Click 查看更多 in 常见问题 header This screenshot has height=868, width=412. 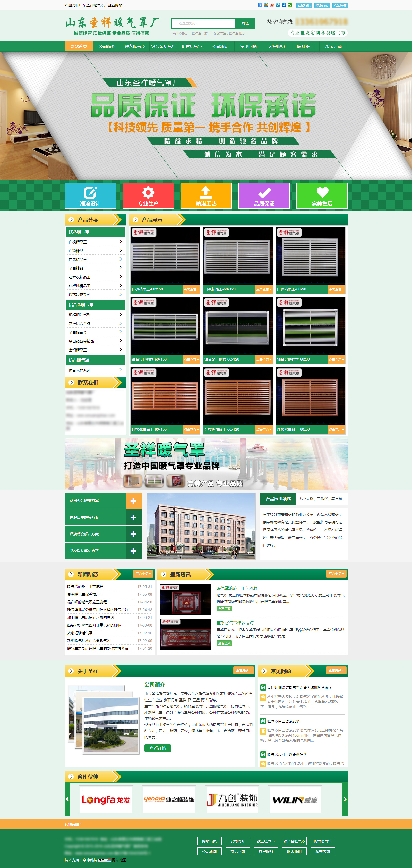click(336, 670)
